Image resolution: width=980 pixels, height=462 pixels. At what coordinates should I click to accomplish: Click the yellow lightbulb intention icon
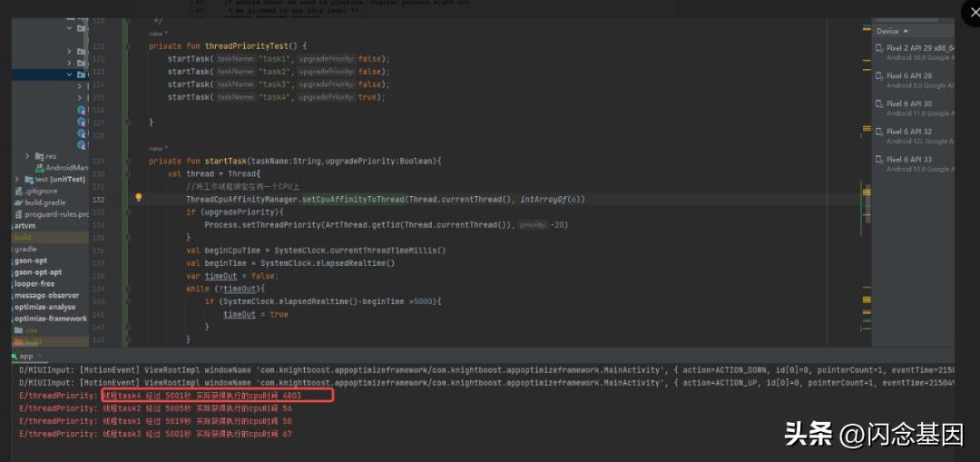(x=139, y=198)
